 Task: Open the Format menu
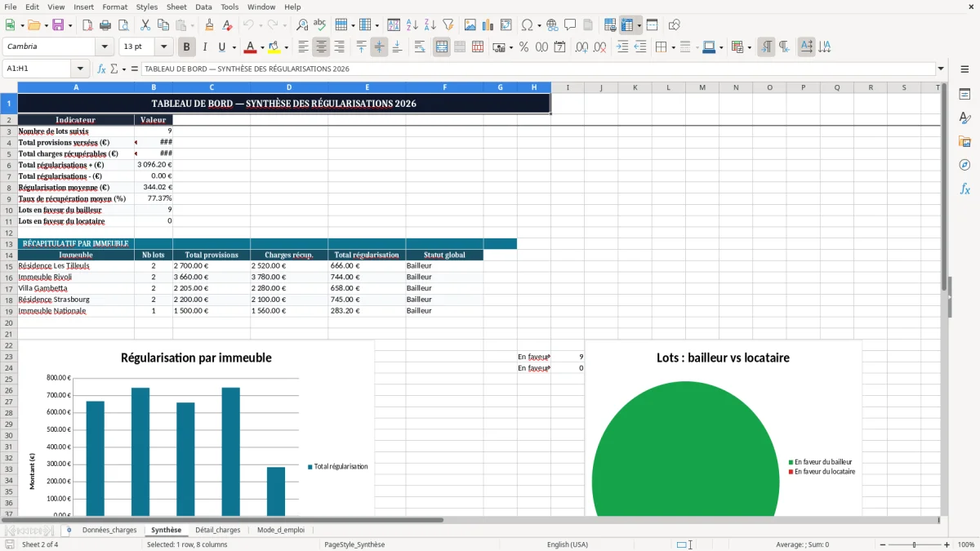115,7
